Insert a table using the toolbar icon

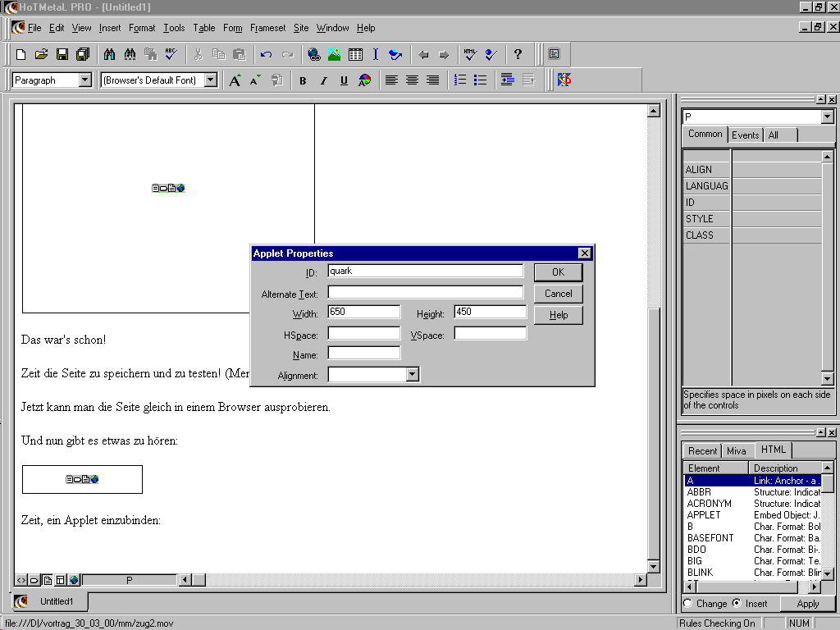pyautogui.click(x=355, y=55)
